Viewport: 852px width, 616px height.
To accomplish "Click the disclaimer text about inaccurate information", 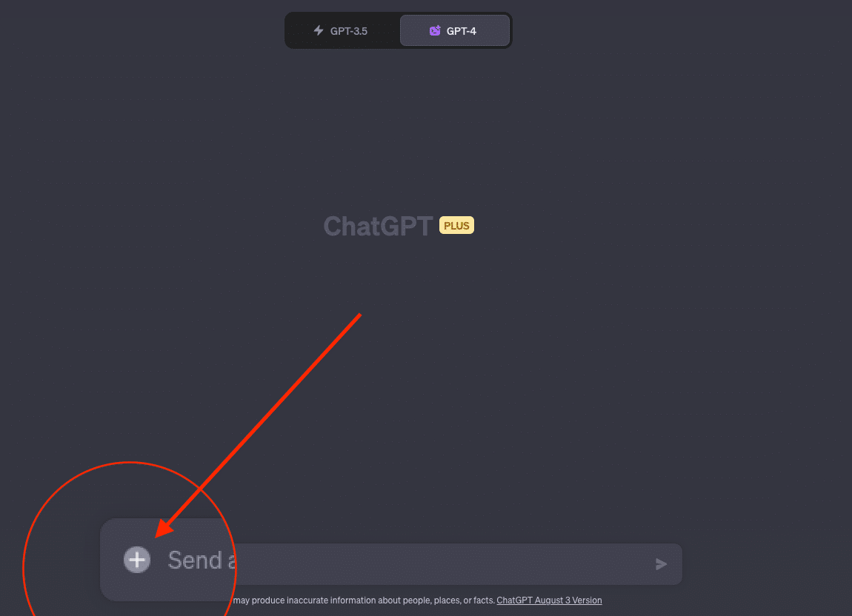I will coord(364,600).
